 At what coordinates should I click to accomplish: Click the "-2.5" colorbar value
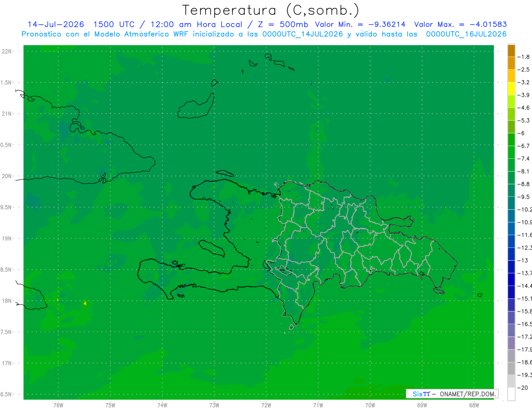pos(524,70)
